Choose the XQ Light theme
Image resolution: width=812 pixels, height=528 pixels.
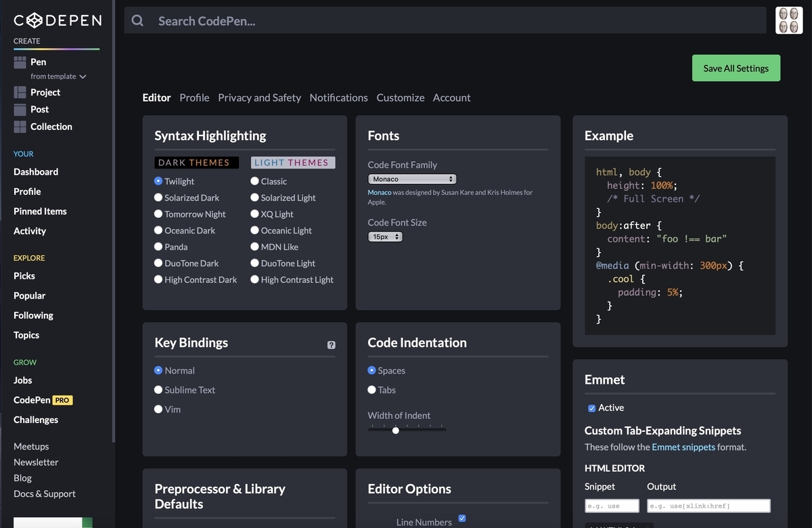[254, 213]
